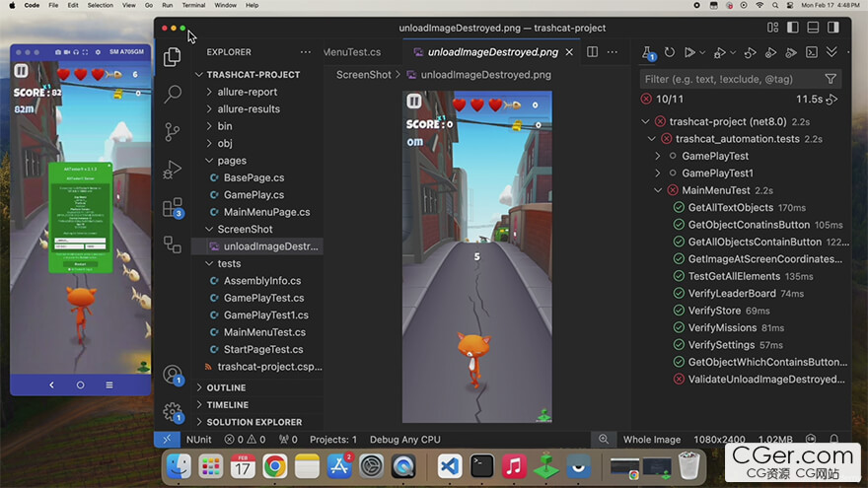The image size is (868, 488).
Task: Close the unloadImageDestroyed.png tab
Action: pyautogui.click(x=569, y=52)
